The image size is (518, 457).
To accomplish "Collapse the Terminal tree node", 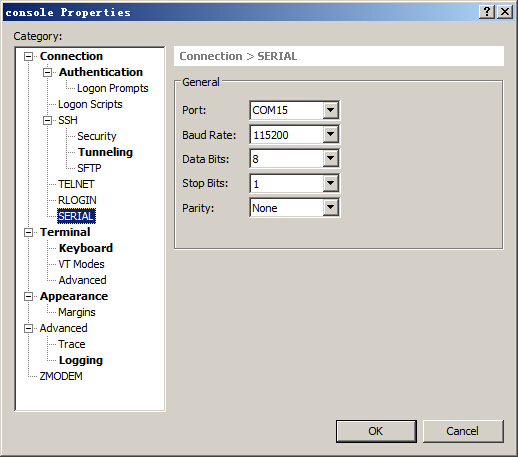I will pos(29,232).
